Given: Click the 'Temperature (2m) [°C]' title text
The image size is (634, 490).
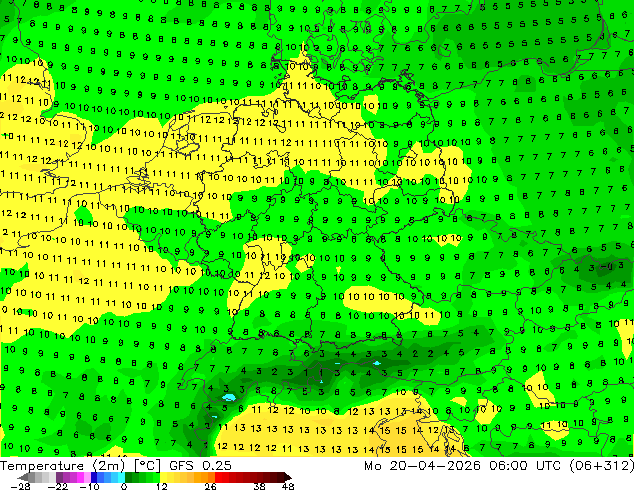Looking at the screenshot, I should pyautogui.click(x=80, y=466).
